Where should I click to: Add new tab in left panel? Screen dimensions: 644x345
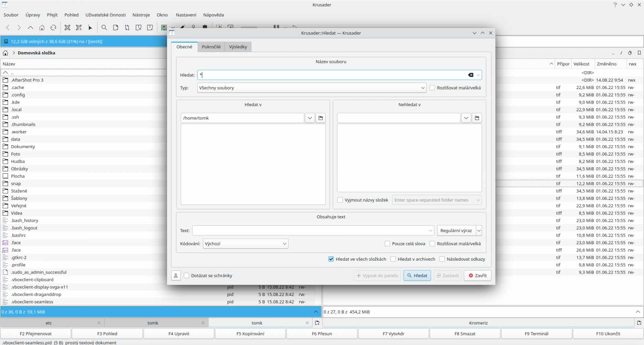[317, 323]
